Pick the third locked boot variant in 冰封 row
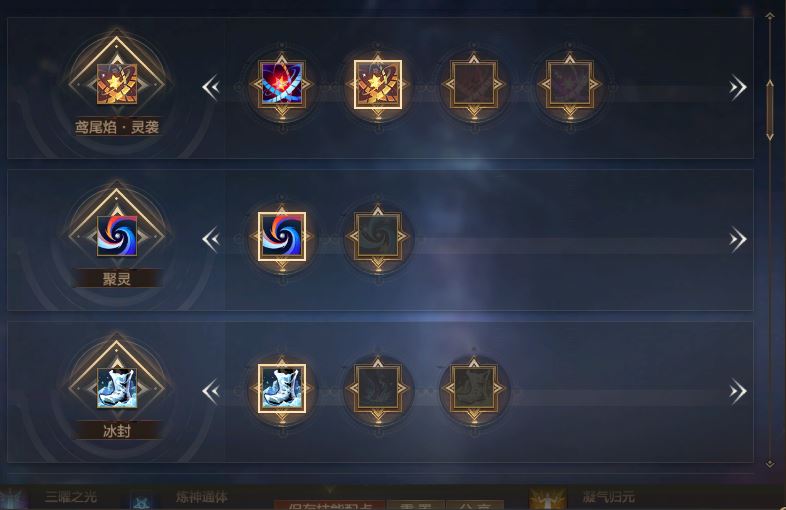This screenshot has height=510, width=786. tap(474, 388)
